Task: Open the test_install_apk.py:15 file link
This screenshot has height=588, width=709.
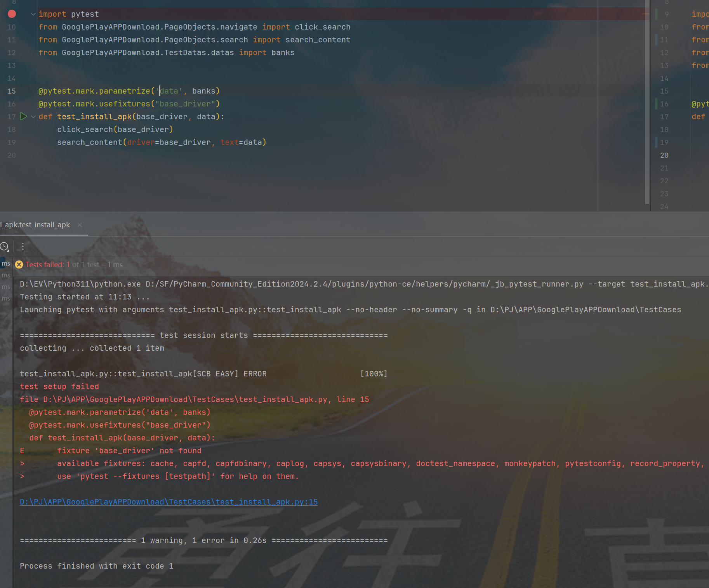Action: pos(169,502)
